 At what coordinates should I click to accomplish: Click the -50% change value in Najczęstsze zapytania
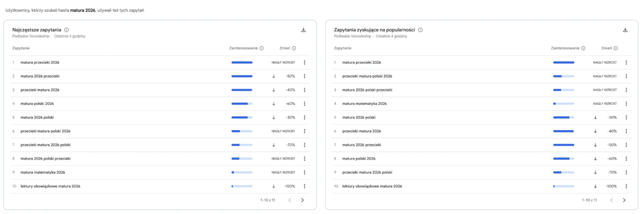pos(290,76)
